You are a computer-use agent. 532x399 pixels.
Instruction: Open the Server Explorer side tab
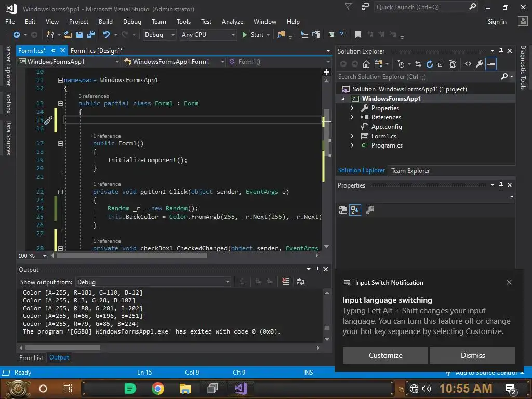(8, 65)
